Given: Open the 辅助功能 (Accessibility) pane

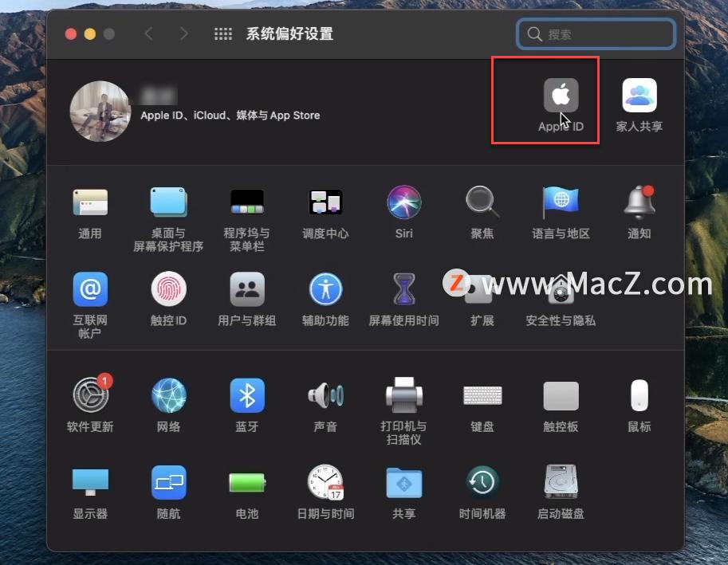Looking at the screenshot, I should click(x=325, y=291).
